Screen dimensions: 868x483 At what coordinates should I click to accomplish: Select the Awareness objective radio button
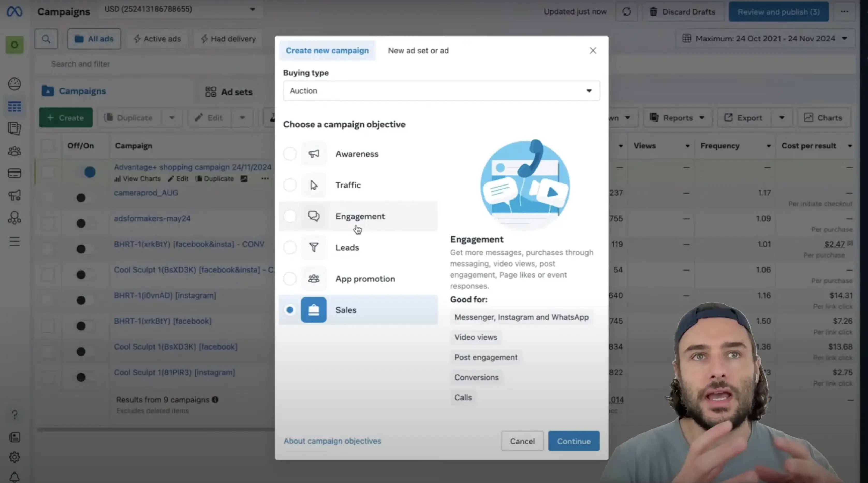coord(290,154)
